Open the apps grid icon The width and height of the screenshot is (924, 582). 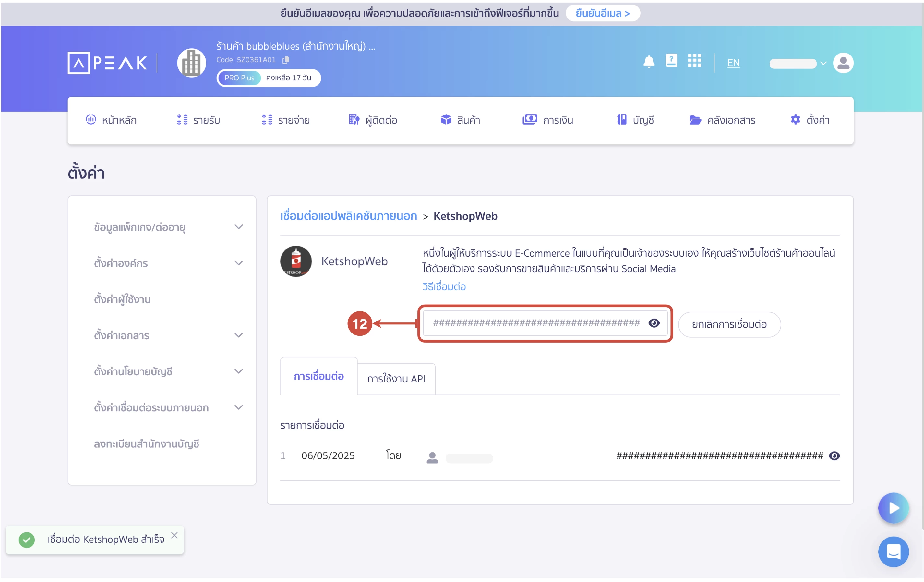click(694, 61)
